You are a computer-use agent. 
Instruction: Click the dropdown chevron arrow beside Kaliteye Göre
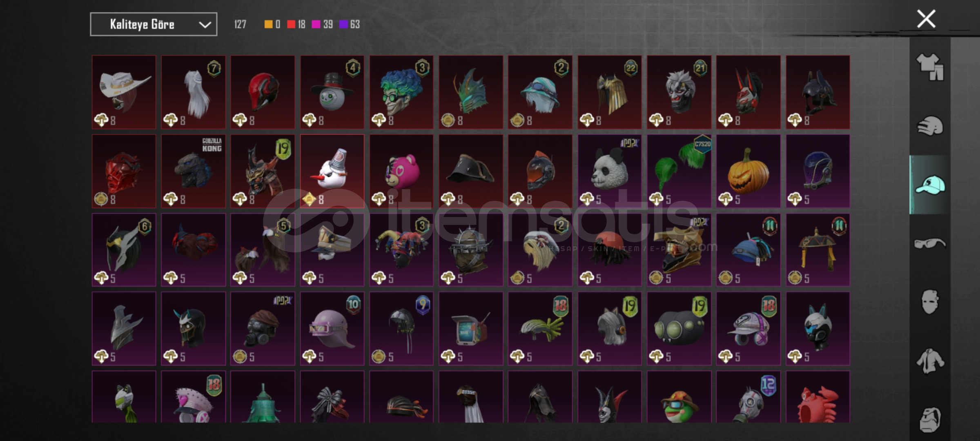pos(205,25)
